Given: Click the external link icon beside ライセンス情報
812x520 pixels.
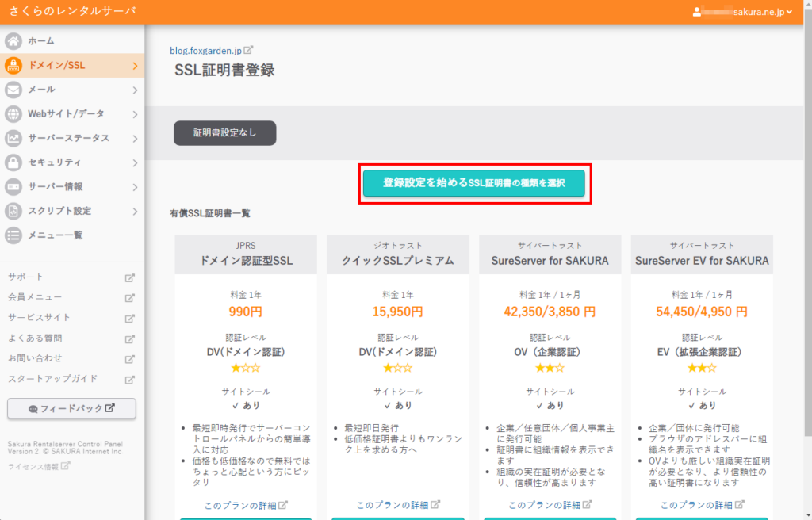Looking at the screenshot, I should (65, 465).
